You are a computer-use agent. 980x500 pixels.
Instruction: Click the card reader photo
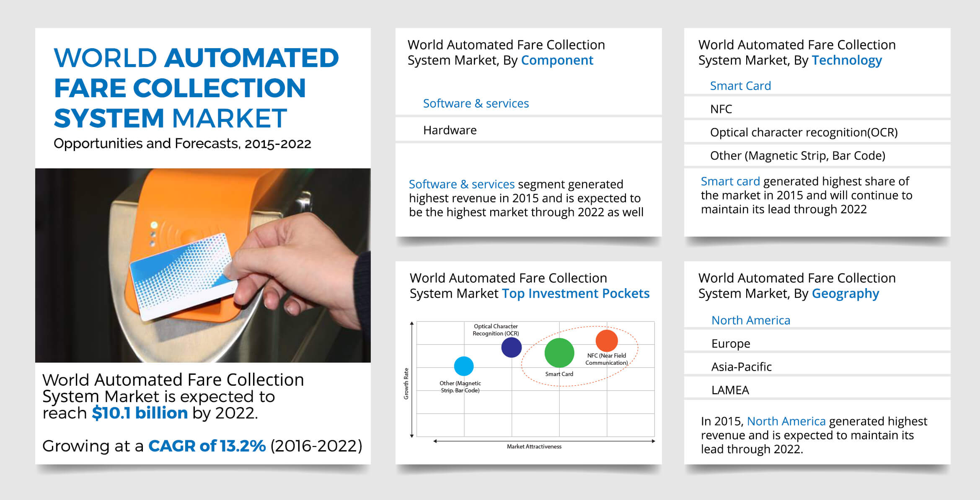[203, 264]
